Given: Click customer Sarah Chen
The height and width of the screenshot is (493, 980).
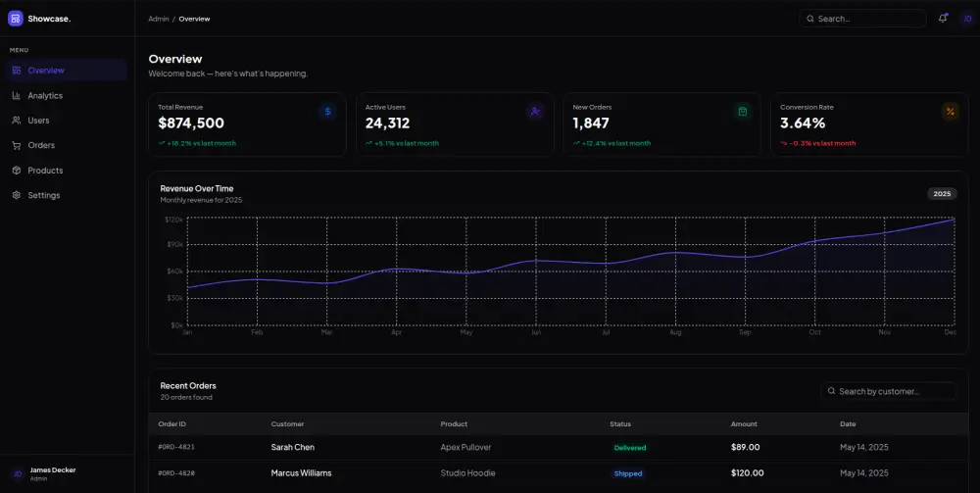Looking at the screenshot, I should tap(292, 447).
